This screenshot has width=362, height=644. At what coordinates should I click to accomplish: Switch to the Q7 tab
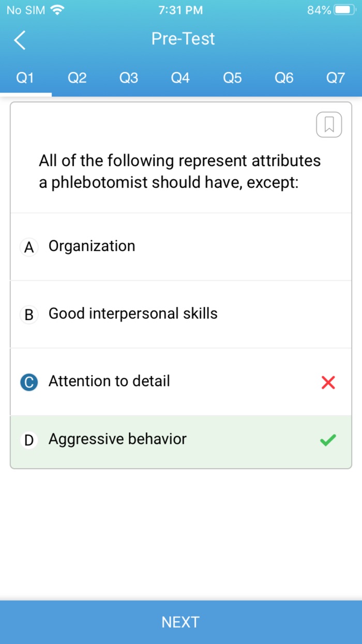click(x=336, y=78)
